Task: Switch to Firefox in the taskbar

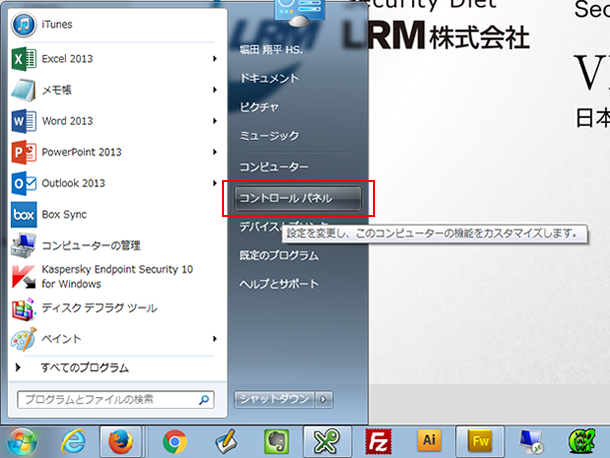Action: tap(121, 441)
